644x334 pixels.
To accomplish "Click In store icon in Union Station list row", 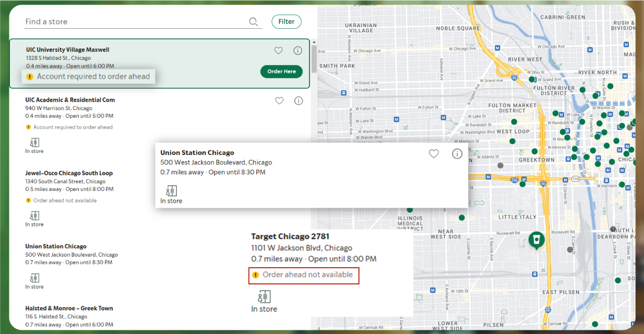I will pyautogui.click(x=34, y=278).
